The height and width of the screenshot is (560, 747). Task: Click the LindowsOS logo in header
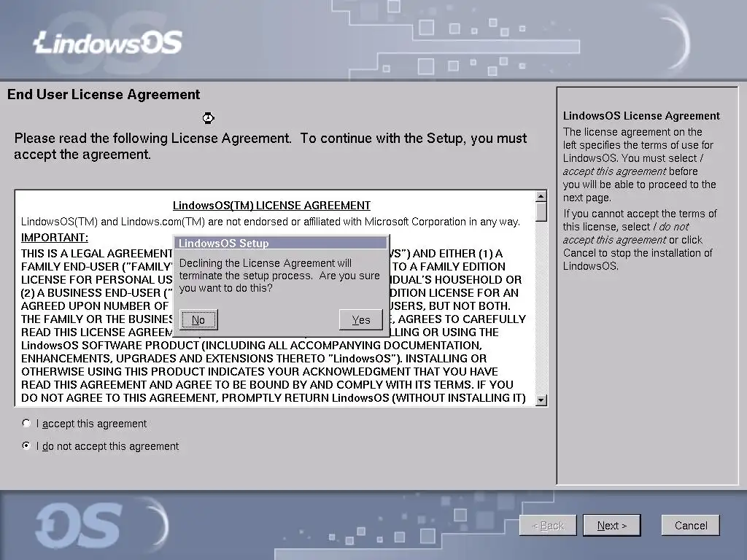tap(108, 42)
